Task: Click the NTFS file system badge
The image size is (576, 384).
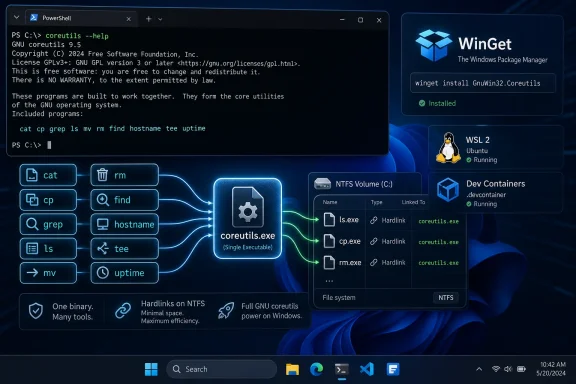Action: (x=446, y=298)
